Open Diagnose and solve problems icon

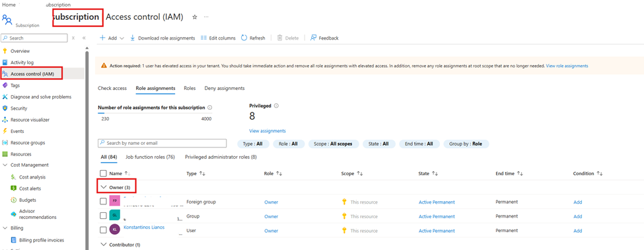[5, 97]
